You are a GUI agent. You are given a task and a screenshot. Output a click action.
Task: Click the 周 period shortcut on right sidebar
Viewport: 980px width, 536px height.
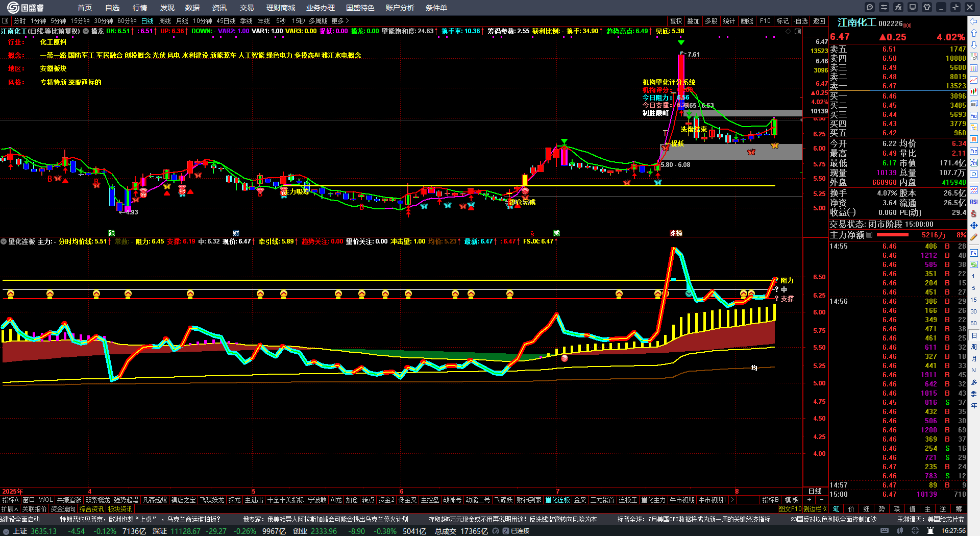974,347
